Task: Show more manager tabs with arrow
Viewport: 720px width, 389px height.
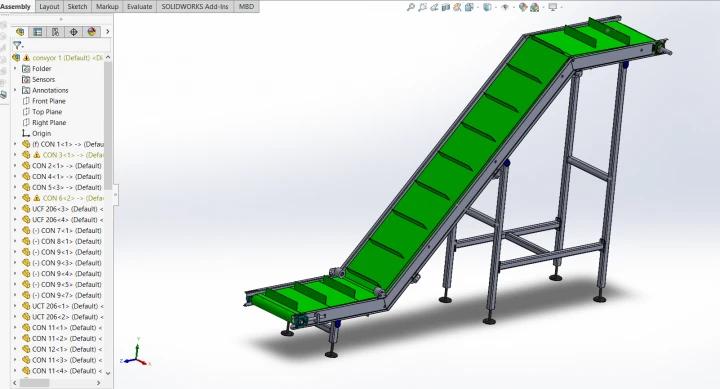Action: [107, 32]
